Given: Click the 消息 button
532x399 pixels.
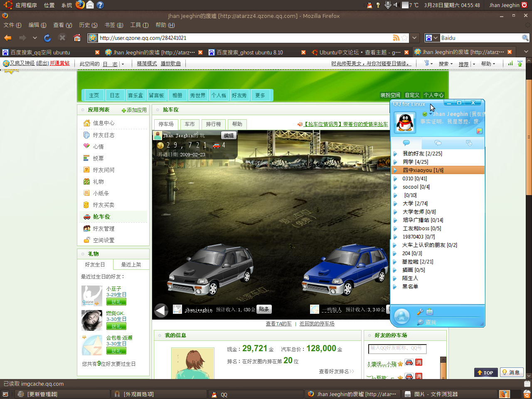Looking at the screenshot, I should pyautogui.click(x=511, y=372).
